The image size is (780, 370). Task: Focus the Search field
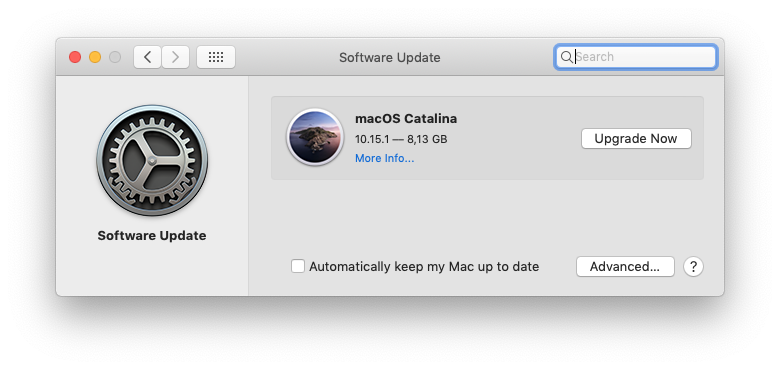pos(636,57)
